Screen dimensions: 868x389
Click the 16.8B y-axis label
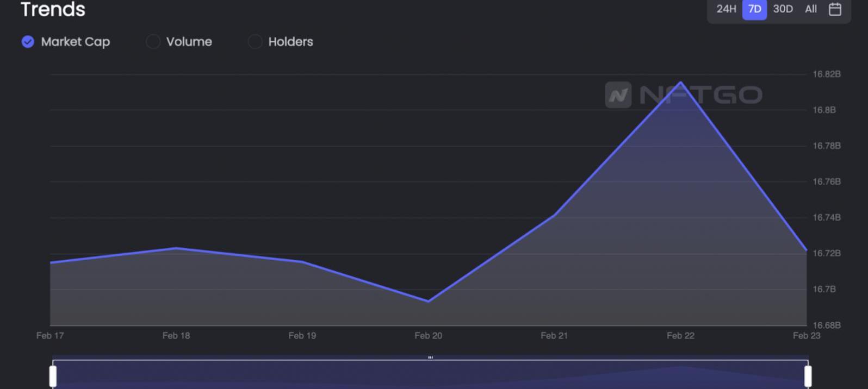point(823,110)
